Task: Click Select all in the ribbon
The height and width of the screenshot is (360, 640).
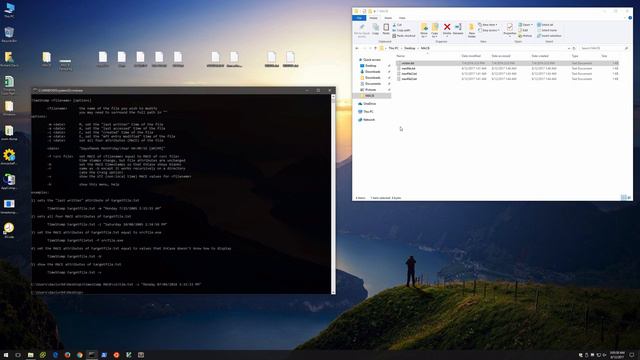Action: click(x=545, y=25)
